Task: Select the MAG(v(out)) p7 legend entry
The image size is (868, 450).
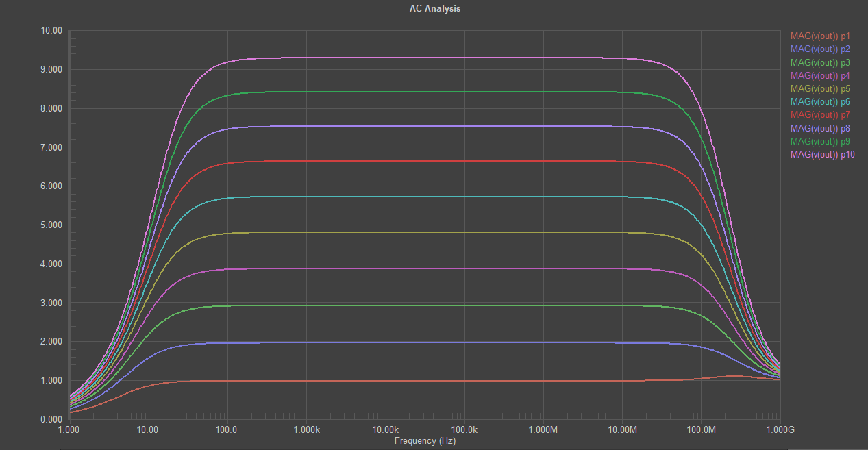Action: tap(820, 114)
